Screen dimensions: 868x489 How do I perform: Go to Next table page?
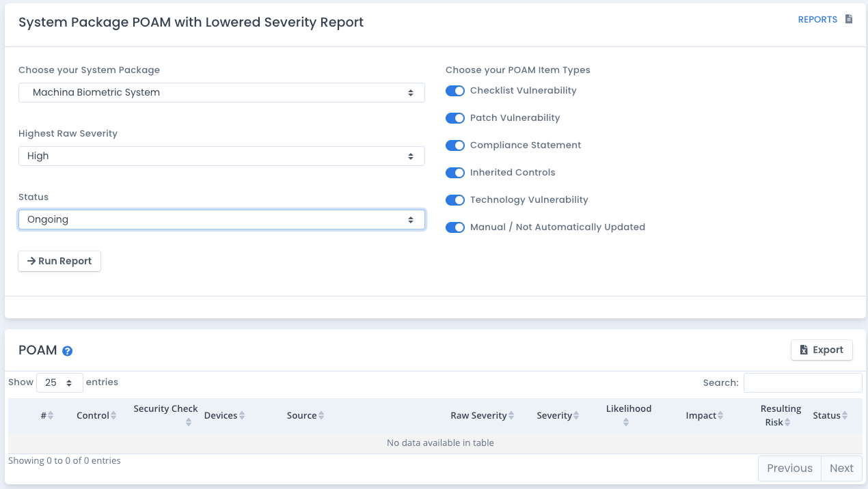pyautogui.click(x=841, y=469)
